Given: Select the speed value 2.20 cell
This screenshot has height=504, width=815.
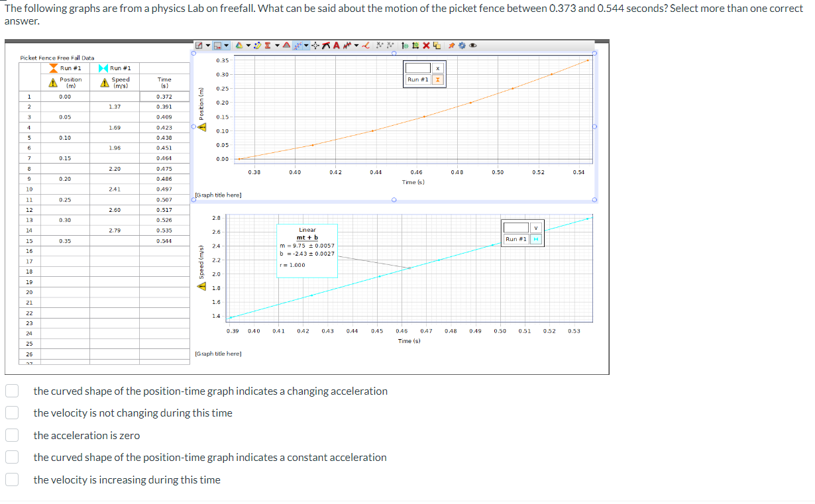Looking at the screenshot, I should pyautogui.click(x=115, y=169).
